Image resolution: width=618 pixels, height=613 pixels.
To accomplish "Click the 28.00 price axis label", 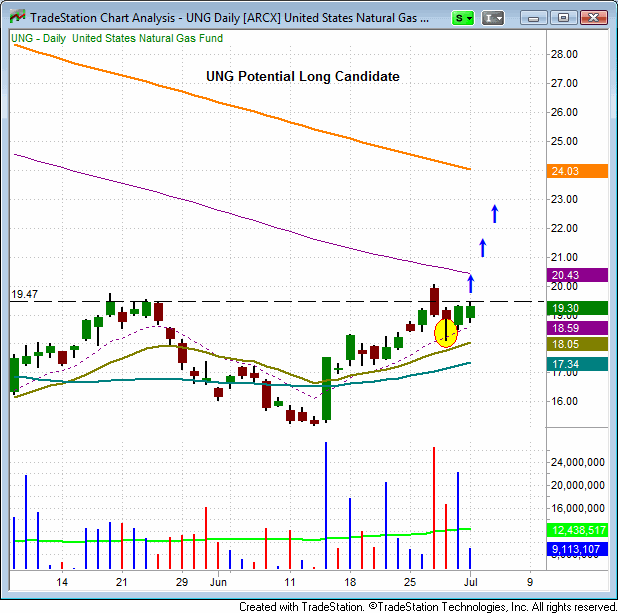I will click(564, 54).
